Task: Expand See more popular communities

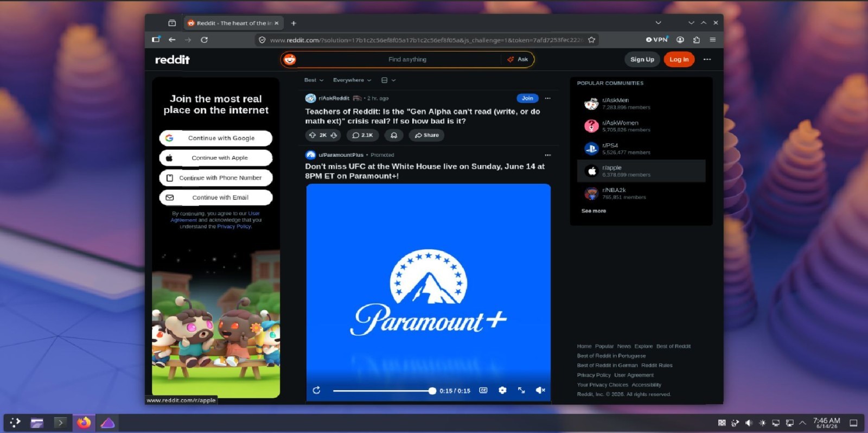Action: 593,211
